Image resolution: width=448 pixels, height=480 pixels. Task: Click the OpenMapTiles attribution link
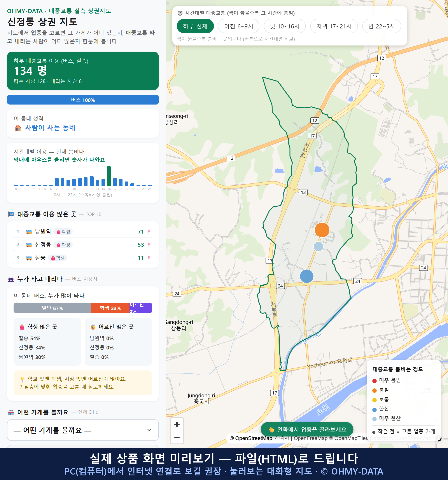tap(348, 438)
